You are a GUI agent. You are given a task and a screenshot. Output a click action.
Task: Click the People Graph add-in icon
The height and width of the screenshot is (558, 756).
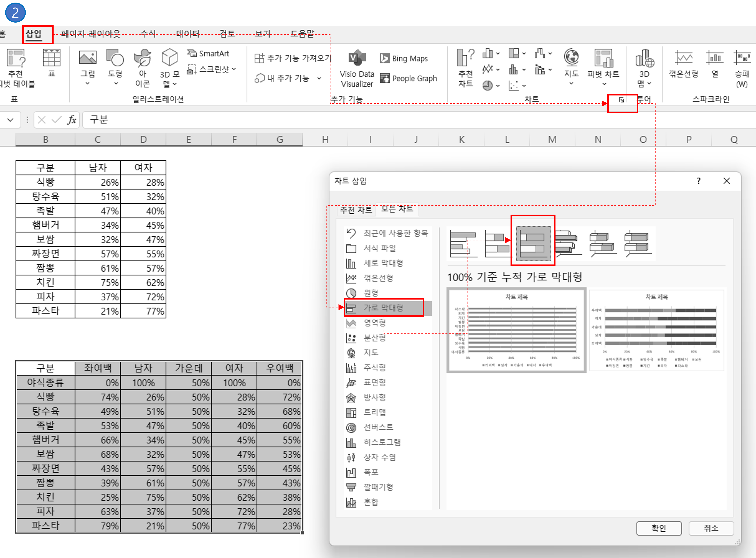(x=385, y=78)
